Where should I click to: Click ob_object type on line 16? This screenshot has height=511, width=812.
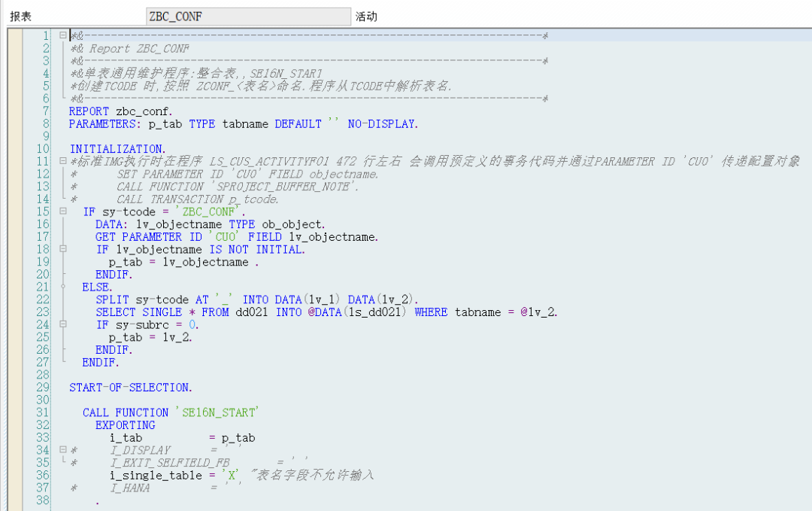coord(292,224)
